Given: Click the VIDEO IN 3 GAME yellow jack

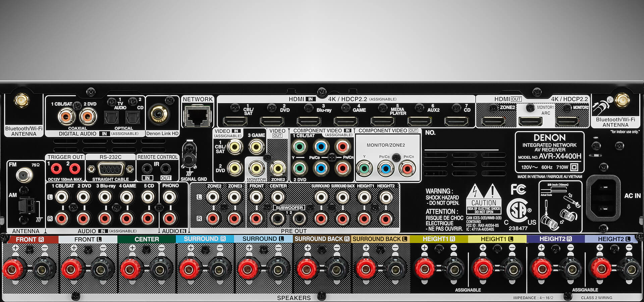Looking at the screenshot, I should (256, 147).
